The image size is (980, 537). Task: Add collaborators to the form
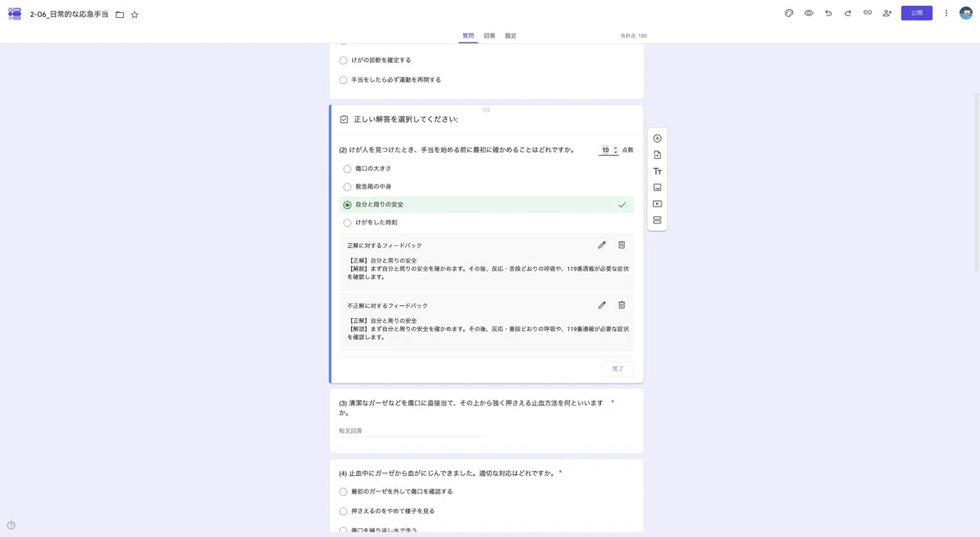(887, 13)
